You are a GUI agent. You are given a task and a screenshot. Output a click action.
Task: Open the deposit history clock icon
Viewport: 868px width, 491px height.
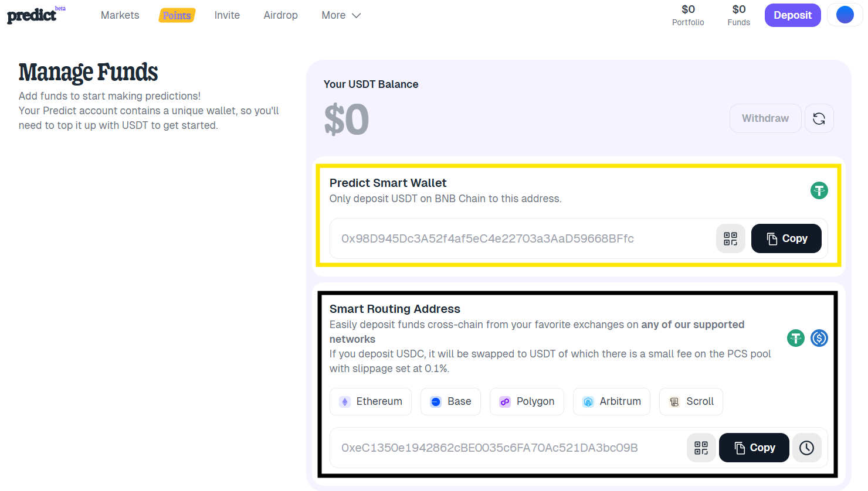click(x=806, y=448)
